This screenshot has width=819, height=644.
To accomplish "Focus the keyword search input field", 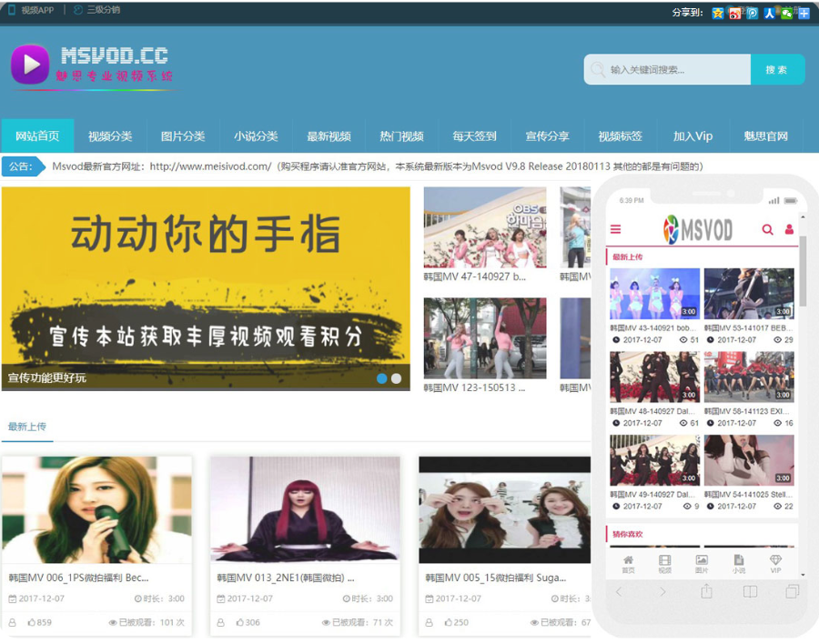I will (x=668, y=69).
